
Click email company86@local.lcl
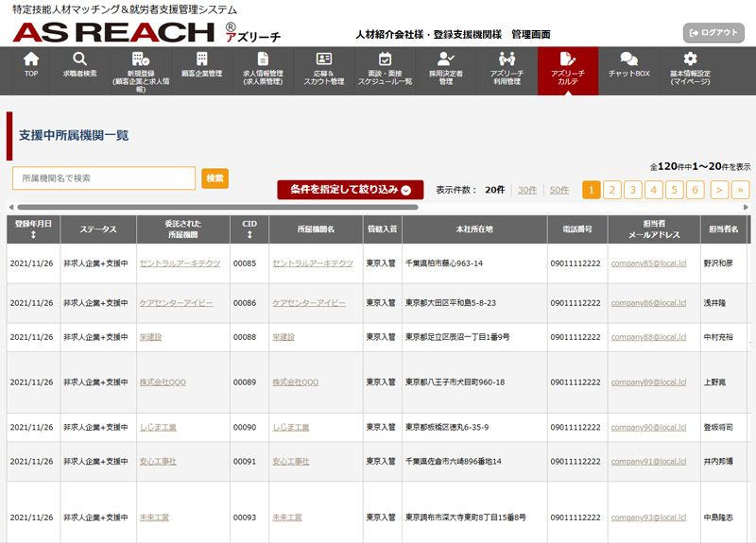tap(648, 303)
